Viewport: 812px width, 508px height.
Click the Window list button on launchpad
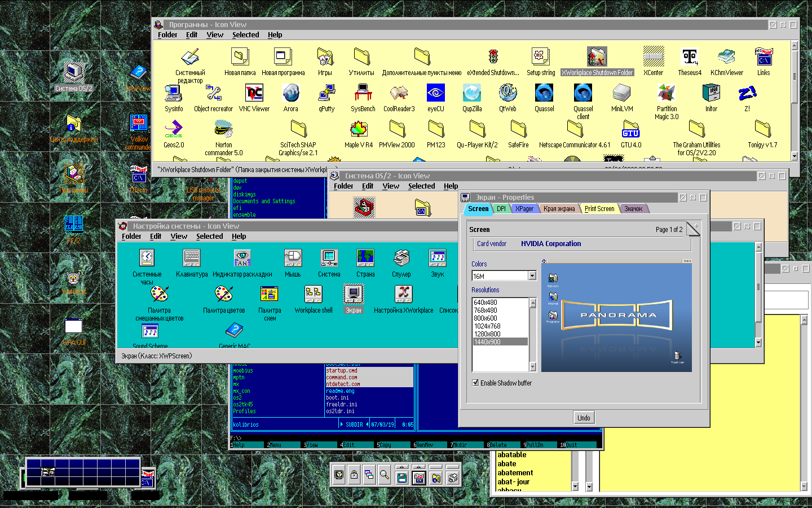pos(369,475)
